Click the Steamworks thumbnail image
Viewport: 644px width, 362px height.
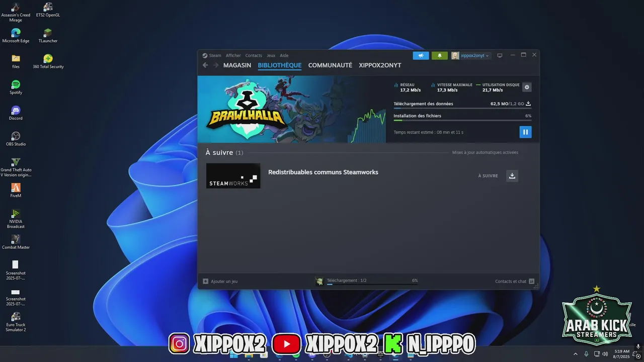pyautogui.click(x=233, y=176)
